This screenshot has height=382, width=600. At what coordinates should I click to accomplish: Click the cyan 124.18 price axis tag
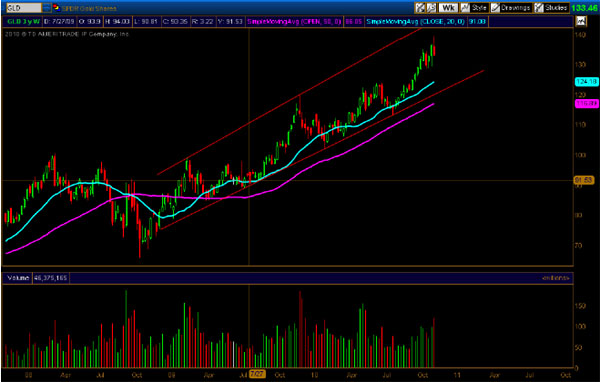[x=586, y=82]
